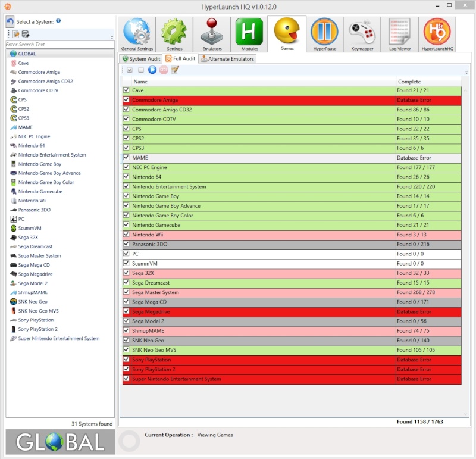Toggle the Sega Dreamcast row checkbox
This screenshot has width=476, height=459.
coord(126,283)
